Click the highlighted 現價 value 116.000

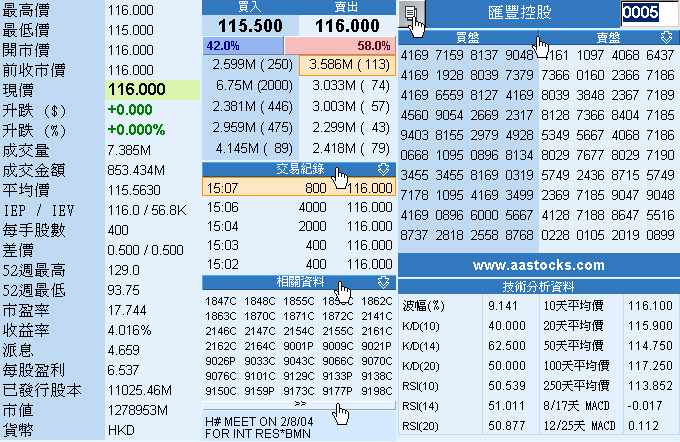pos(137,89)
